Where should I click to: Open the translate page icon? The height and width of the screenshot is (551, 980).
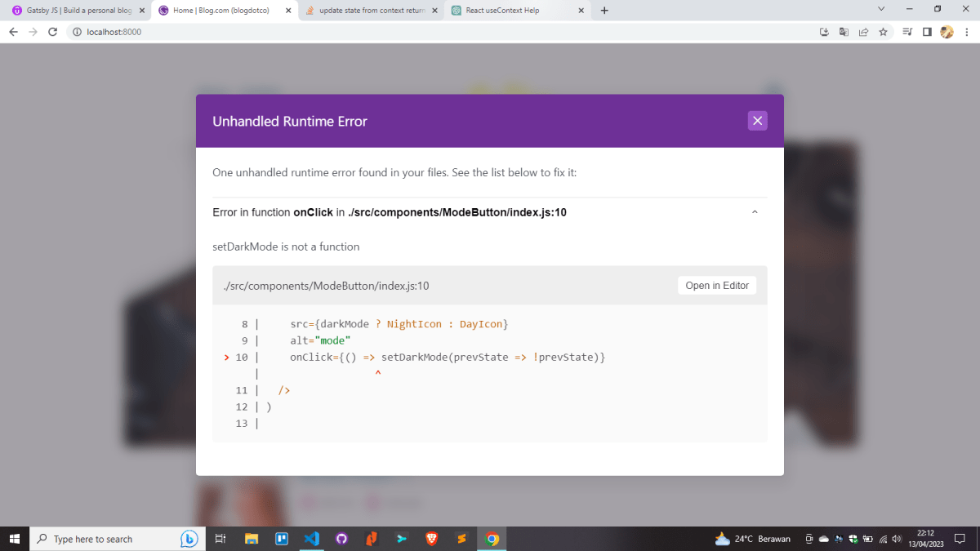click(x=844, y=32)
